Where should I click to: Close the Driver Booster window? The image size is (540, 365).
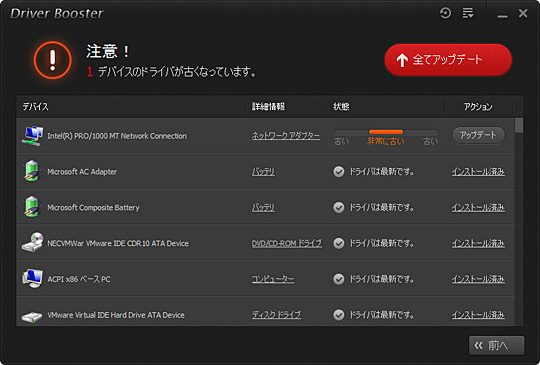tap(523, 13)
